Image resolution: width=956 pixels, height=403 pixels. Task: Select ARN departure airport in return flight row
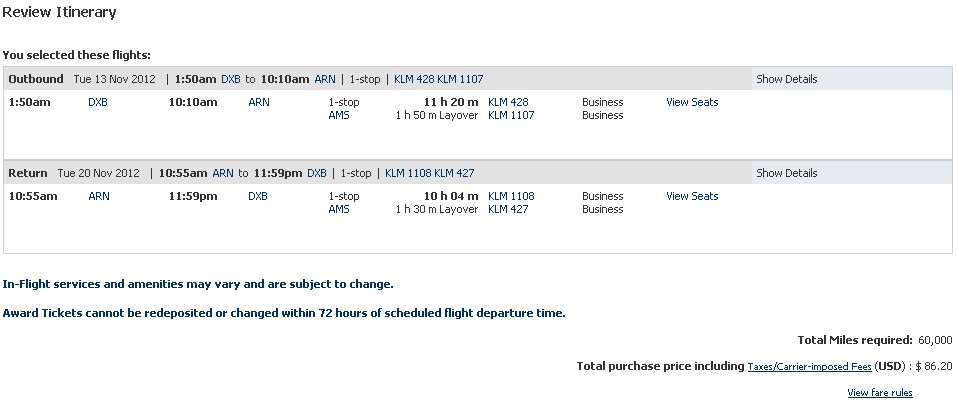(99, 196)
